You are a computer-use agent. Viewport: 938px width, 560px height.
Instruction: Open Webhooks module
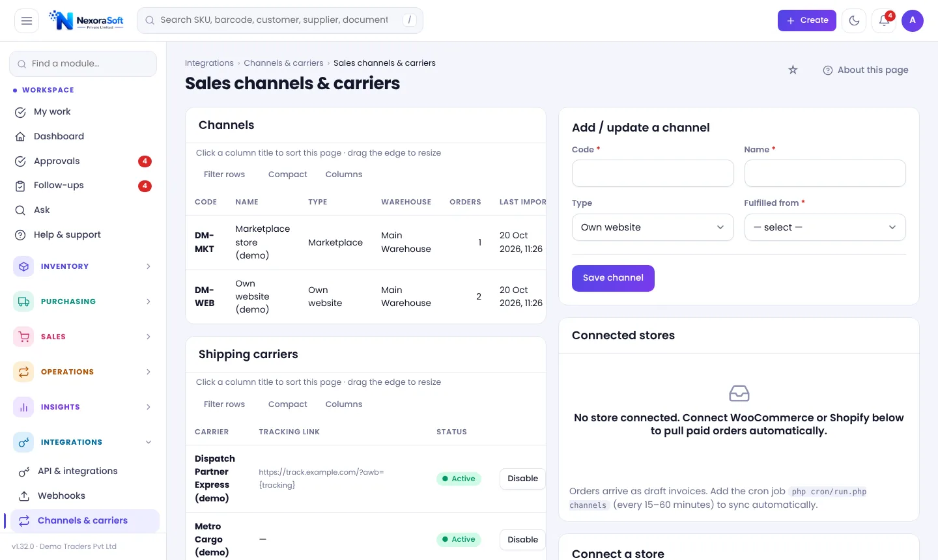pyautogui.click(x=85, y=496)
